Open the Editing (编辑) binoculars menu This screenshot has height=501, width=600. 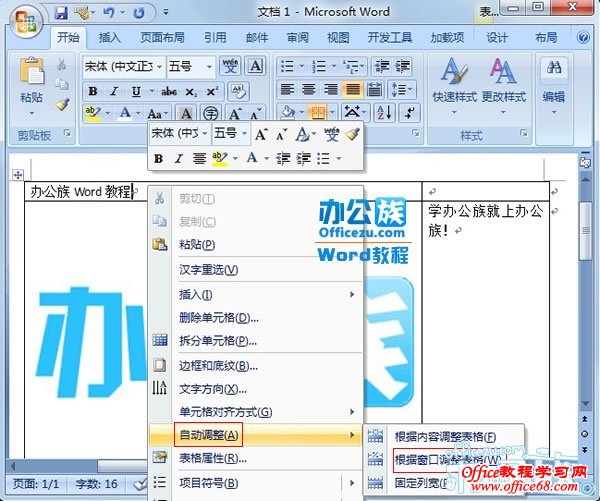554,86
